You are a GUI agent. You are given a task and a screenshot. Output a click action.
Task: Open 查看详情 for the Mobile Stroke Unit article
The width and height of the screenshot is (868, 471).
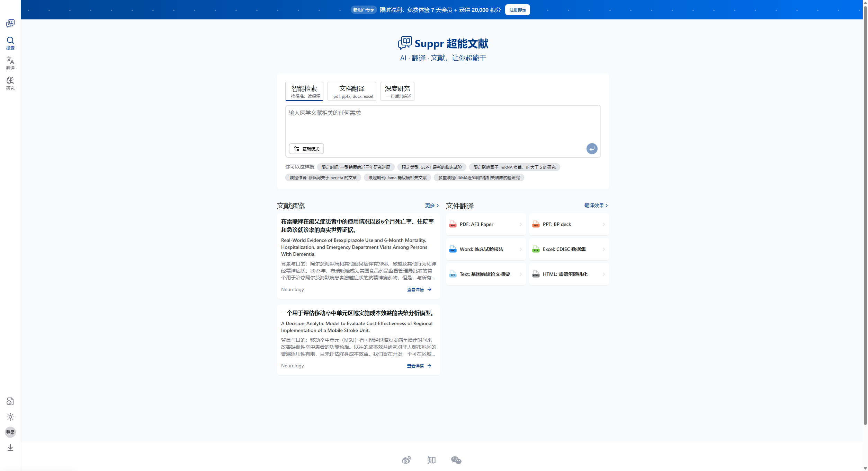click(x=419, y=366)
